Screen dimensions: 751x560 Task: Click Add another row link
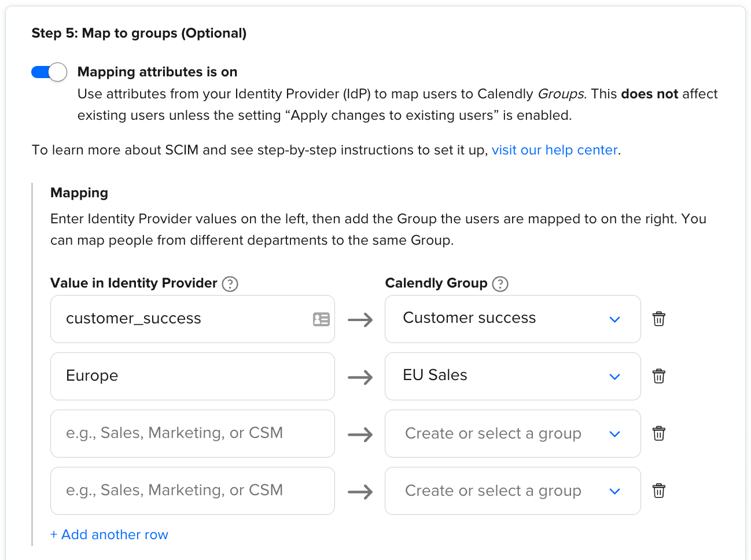[109, 535]
